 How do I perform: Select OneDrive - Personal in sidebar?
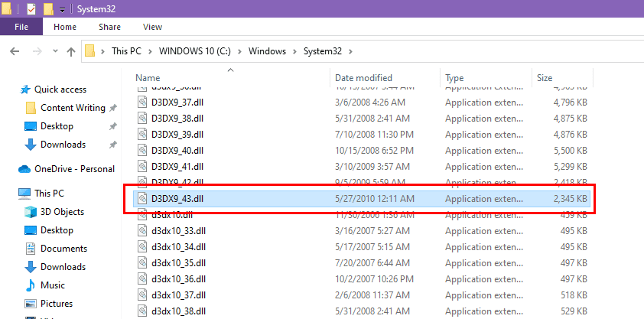(x=74, y=169)
